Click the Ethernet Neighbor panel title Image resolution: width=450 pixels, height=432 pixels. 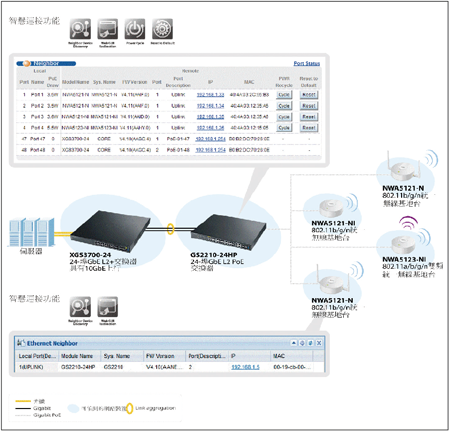52,343
